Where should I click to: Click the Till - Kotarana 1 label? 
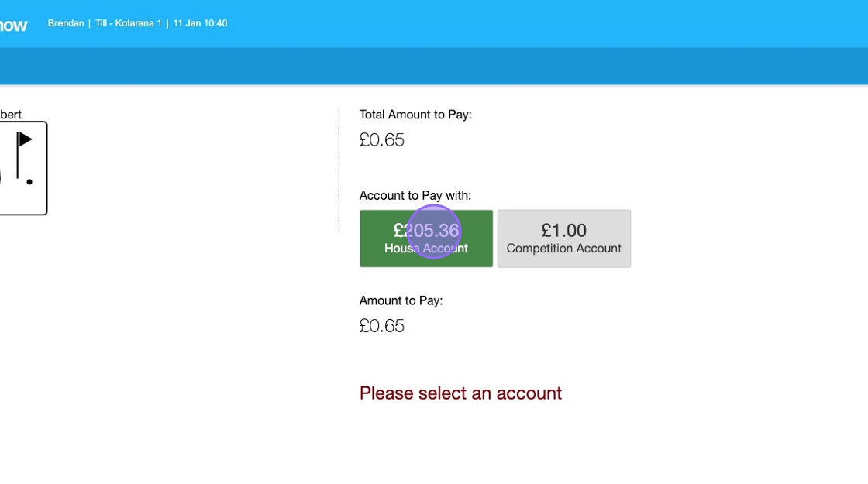coord(128,23)
